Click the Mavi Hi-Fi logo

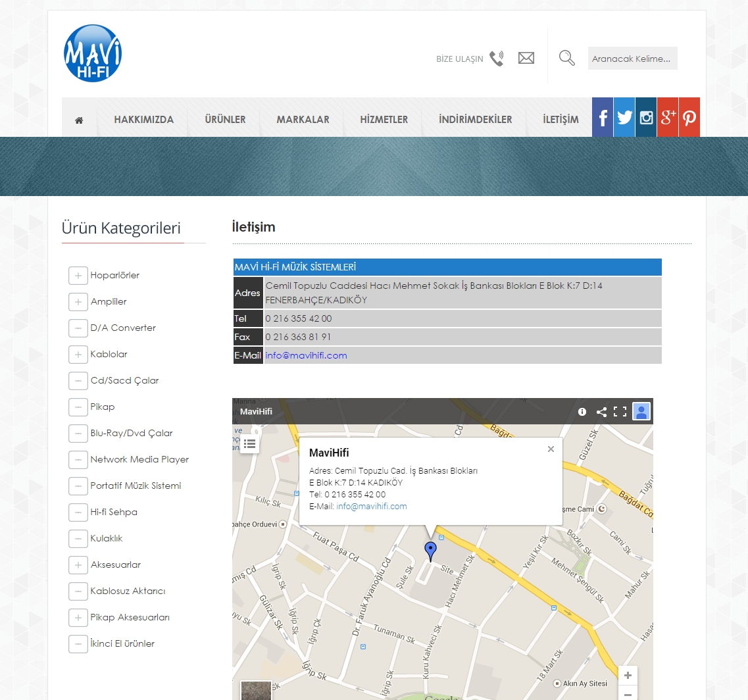tap(93, 53)
